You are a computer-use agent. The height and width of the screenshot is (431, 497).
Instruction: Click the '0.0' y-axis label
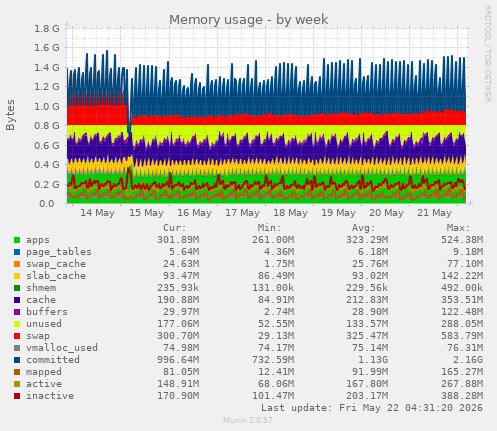47,204
